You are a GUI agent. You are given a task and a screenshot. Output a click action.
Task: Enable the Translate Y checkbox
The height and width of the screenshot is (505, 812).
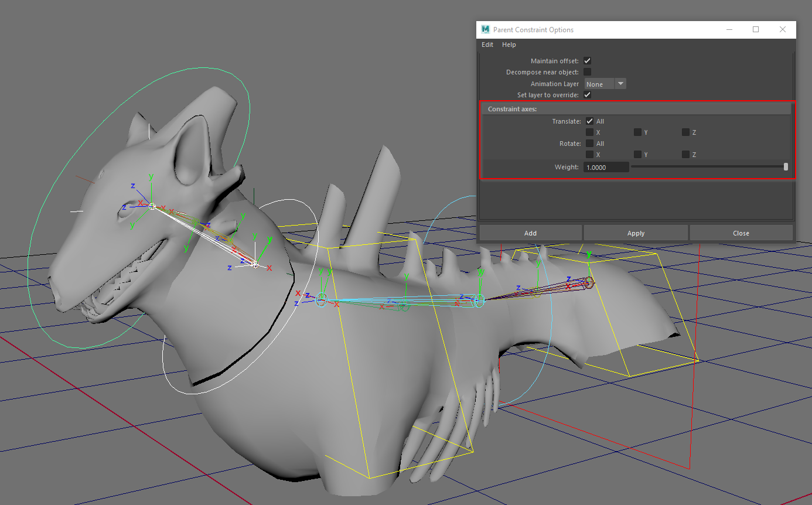637,132
